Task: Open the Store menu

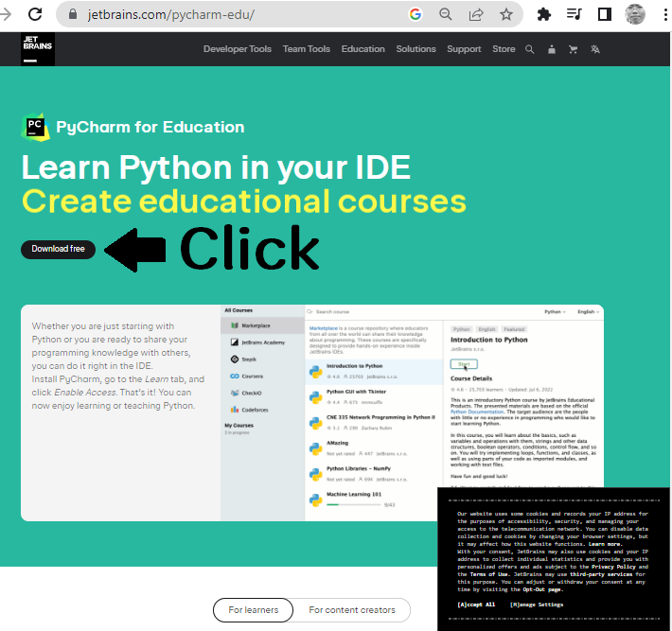Action: 504,49
